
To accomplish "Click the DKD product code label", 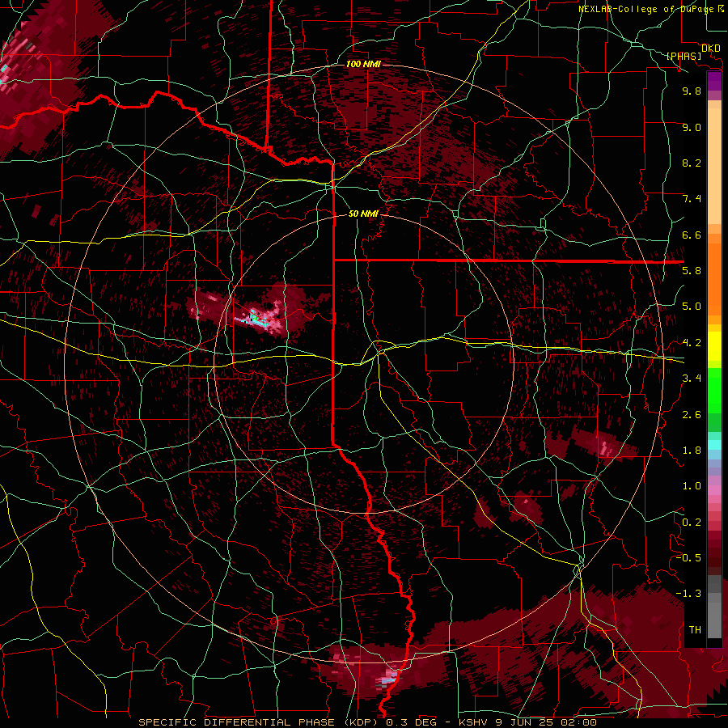I will click(711, 49).
